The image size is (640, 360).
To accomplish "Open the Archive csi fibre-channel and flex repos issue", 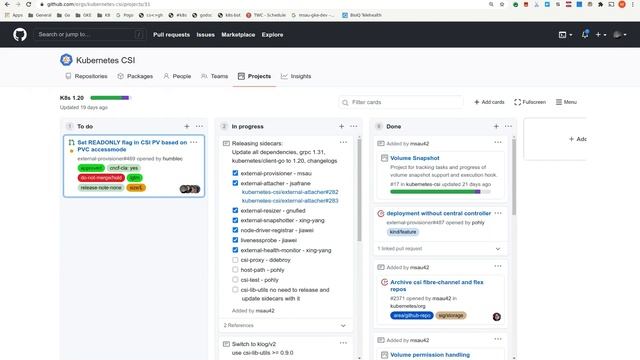I will tap(436, 285).
